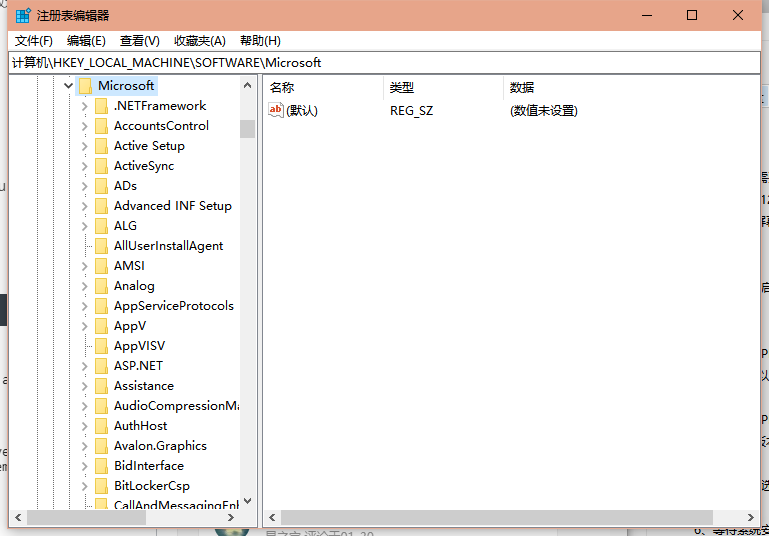
Task: Expand the AccountsControl key
Action: [84, 126]
